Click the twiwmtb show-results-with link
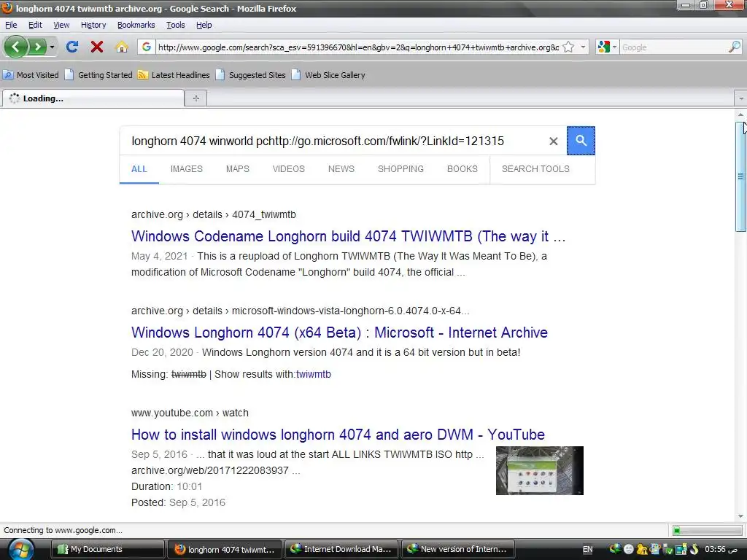Viewport: 747px width, 560px height. [314, 374]
